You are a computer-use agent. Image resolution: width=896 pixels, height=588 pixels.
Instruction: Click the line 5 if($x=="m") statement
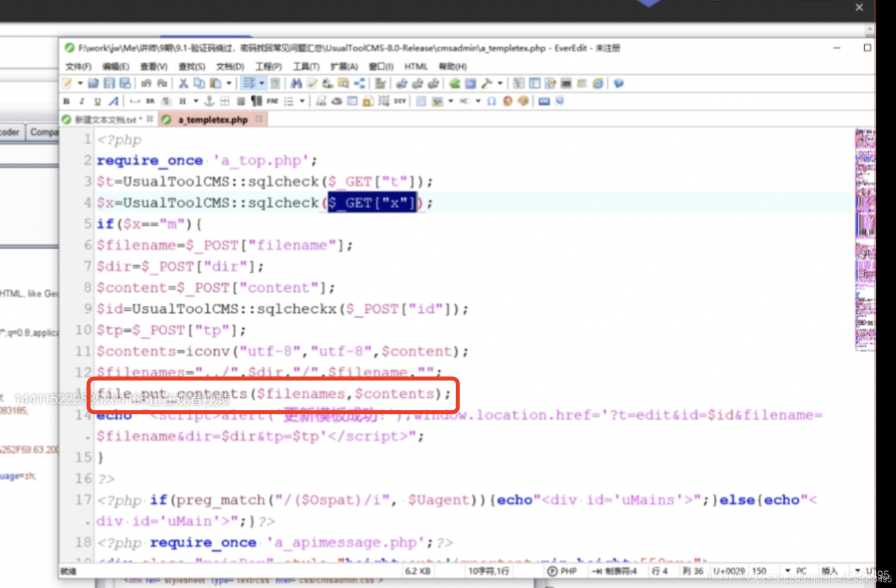150,224
